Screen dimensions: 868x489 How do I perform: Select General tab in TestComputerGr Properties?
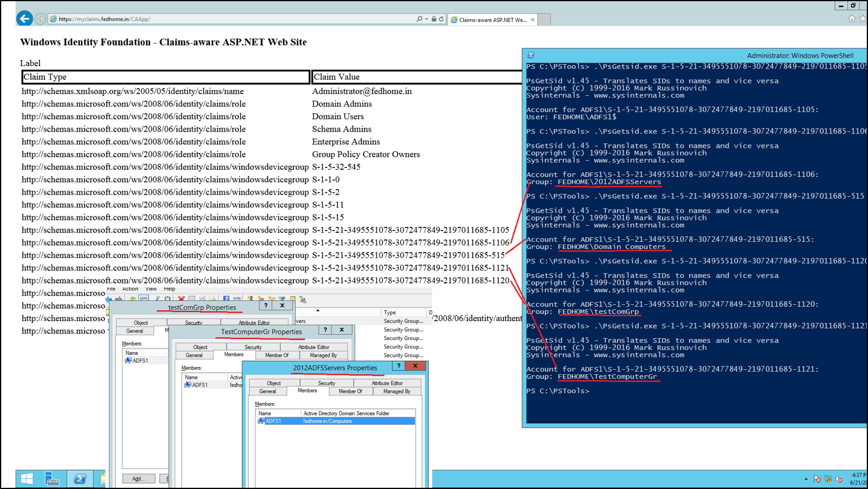pos(194,355)
